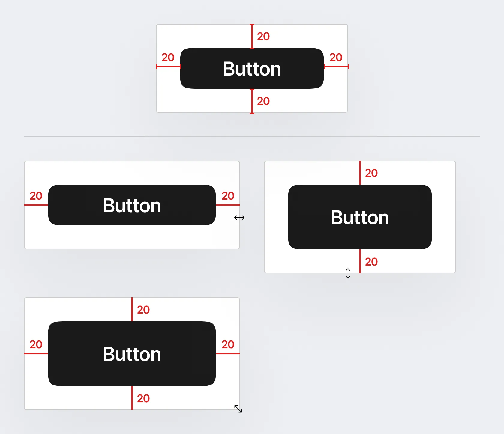Click the Button in the top centered card

click(x=252, y=68)
